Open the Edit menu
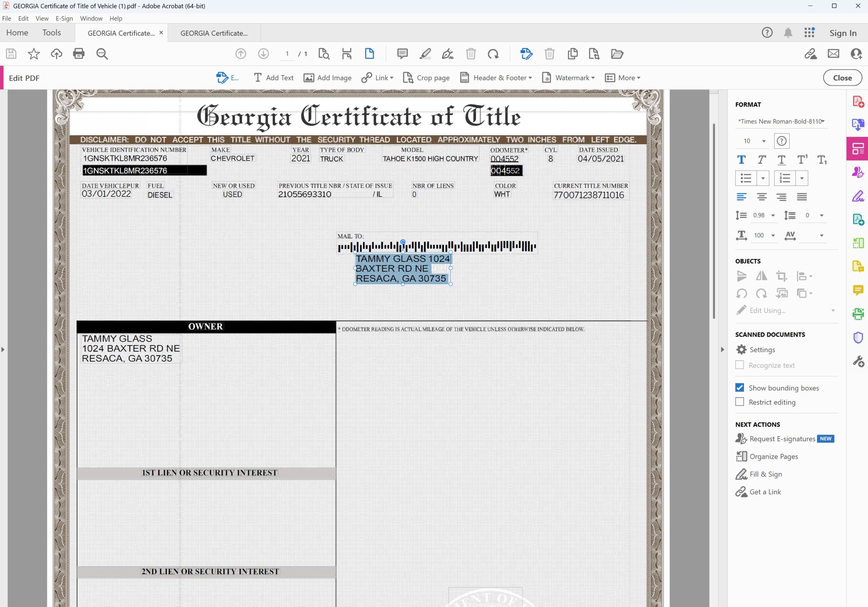The width and height of the screenshot is (868, 607). click(23, 18)
